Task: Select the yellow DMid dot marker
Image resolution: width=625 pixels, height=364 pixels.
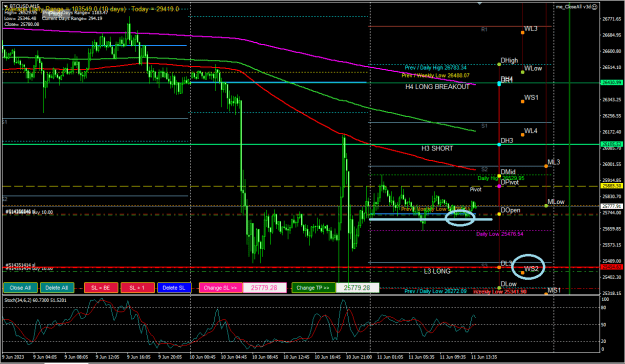Action: (x=499, y=176)
